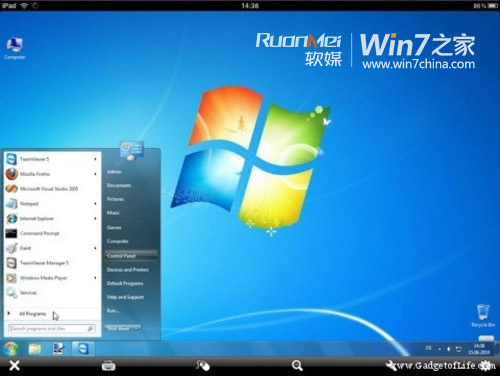Image resolution: width=500 pixels, height=376 pixels.
Task: Open TeamViewer Manager 5
Action: [x=52, y=263]
